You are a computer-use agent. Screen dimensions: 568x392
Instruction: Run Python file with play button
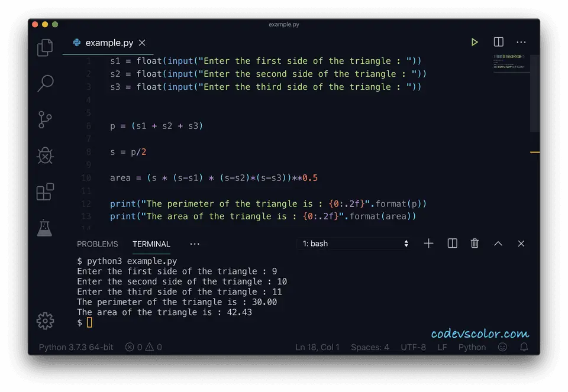475,43
